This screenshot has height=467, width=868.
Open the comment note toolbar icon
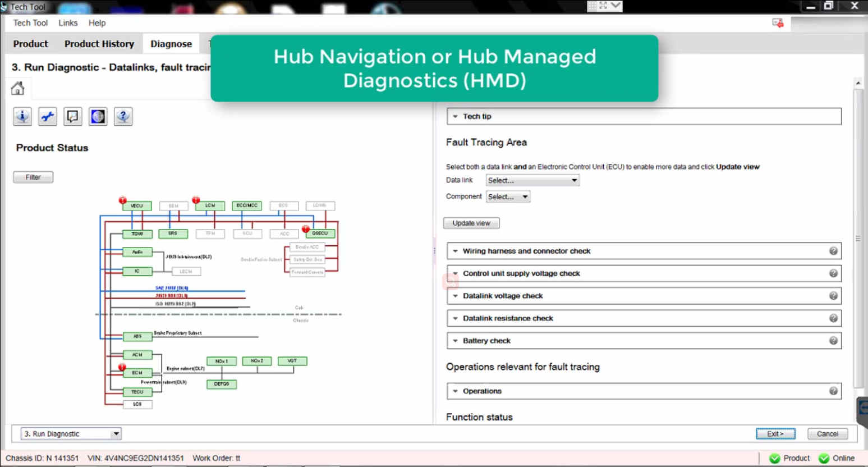click(x=73, y=117)
